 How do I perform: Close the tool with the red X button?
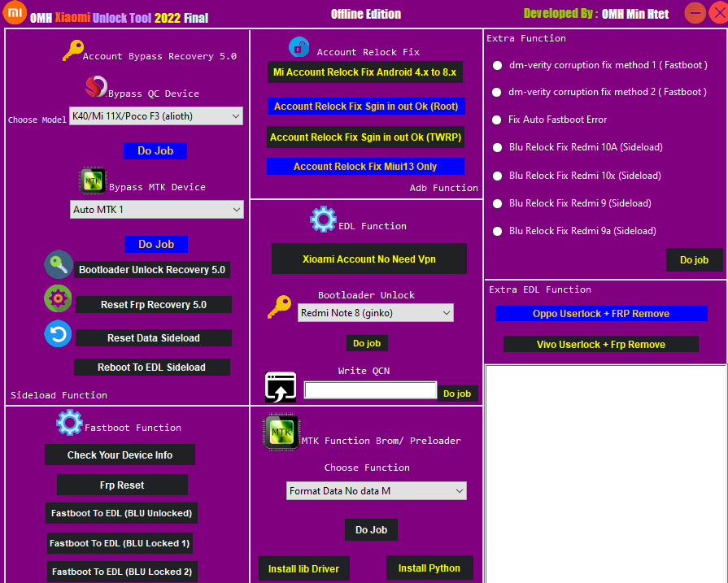[x=719, y=13]
